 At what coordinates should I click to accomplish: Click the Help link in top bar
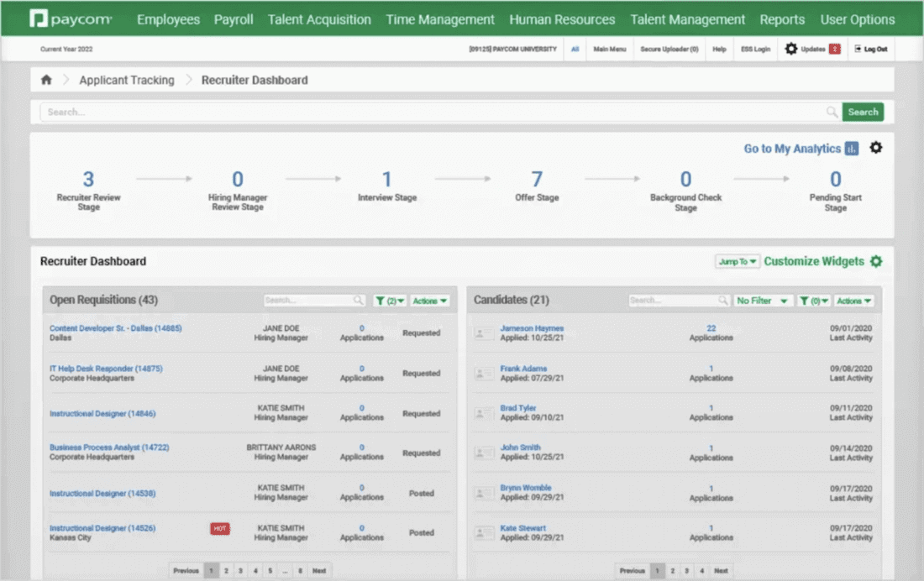click(719, 49)
